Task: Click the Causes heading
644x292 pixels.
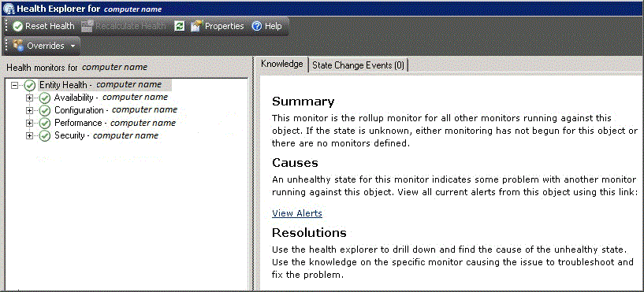Action: (295, 163)
